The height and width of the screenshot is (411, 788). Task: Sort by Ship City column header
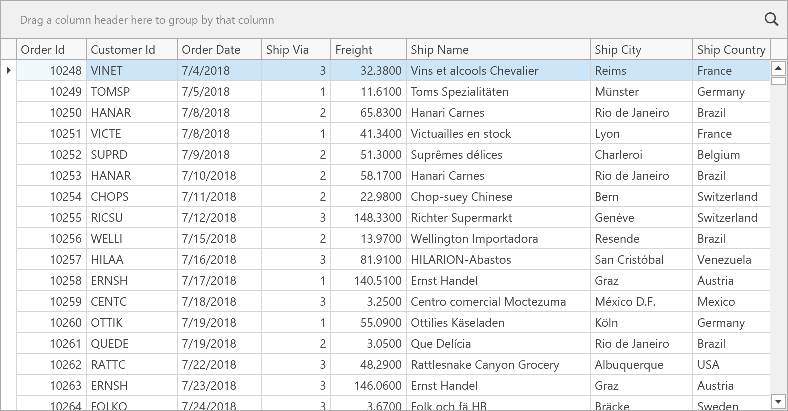pyautogui.click(x=642, y=50)
